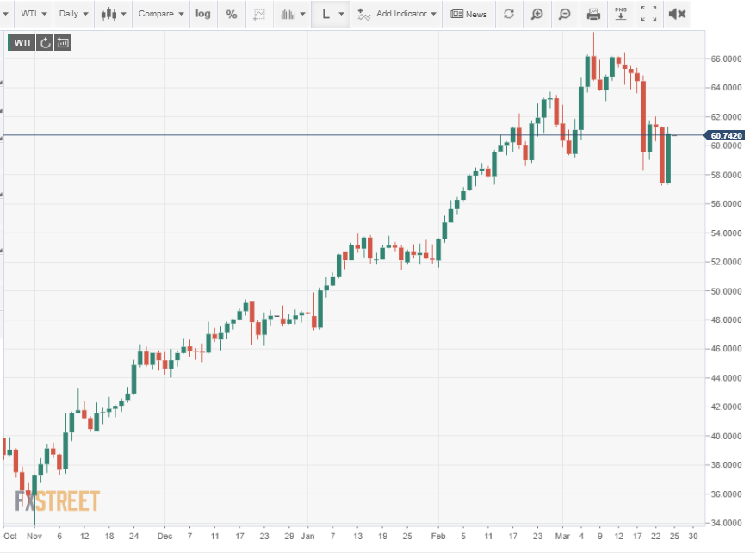Click the 40.0000 price axis label

(x=726, y=436)
